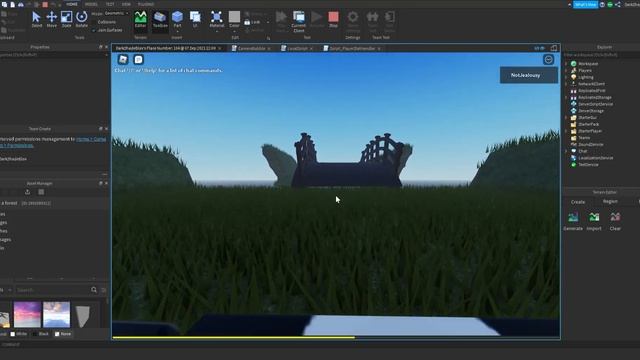Select the None background option in Toolbox

[62, 334]
